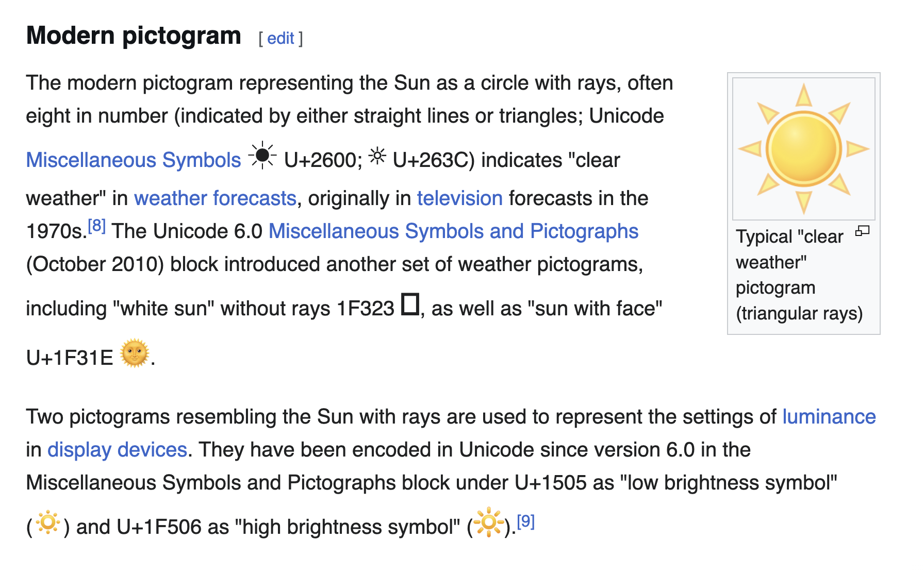Jump to citation reference 8
The width and height of the screenshot is (924, 574).
click(x=96, y=226)
